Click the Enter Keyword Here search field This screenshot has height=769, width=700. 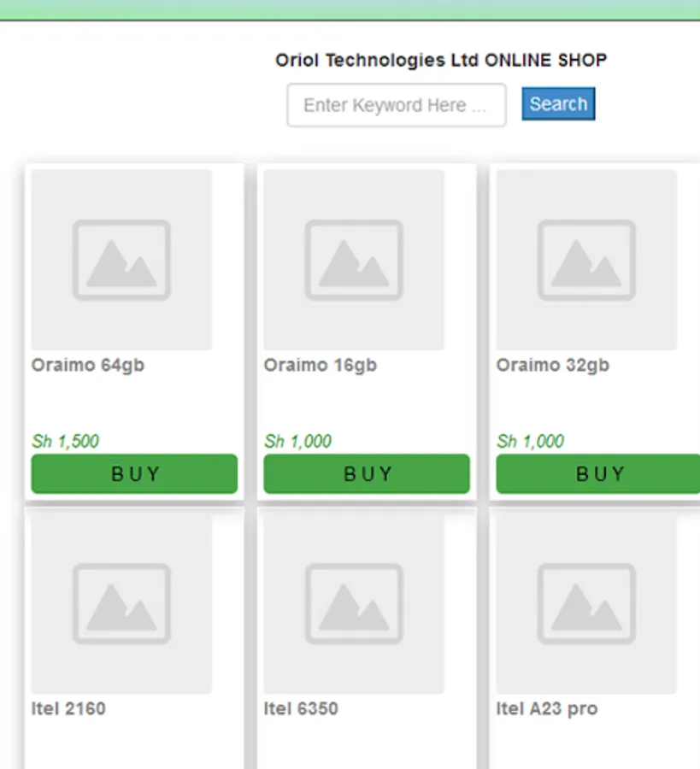coord(397,105)
